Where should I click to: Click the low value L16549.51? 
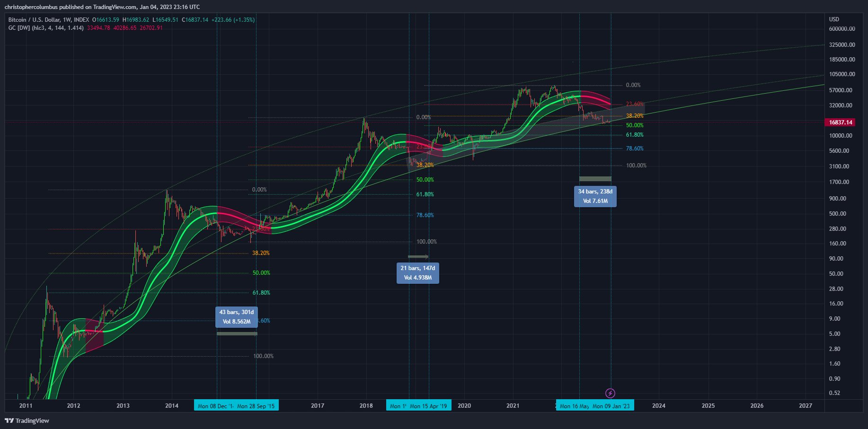tap(165, 20)
